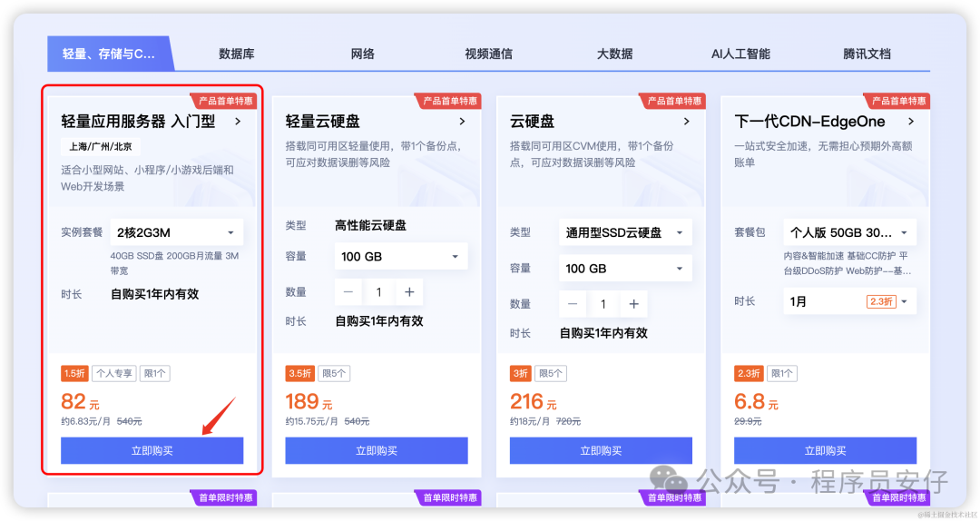Click chevron arrow beside 轻量应用服务器 入门型
The image size is (980, 521).
coord(238,122)
